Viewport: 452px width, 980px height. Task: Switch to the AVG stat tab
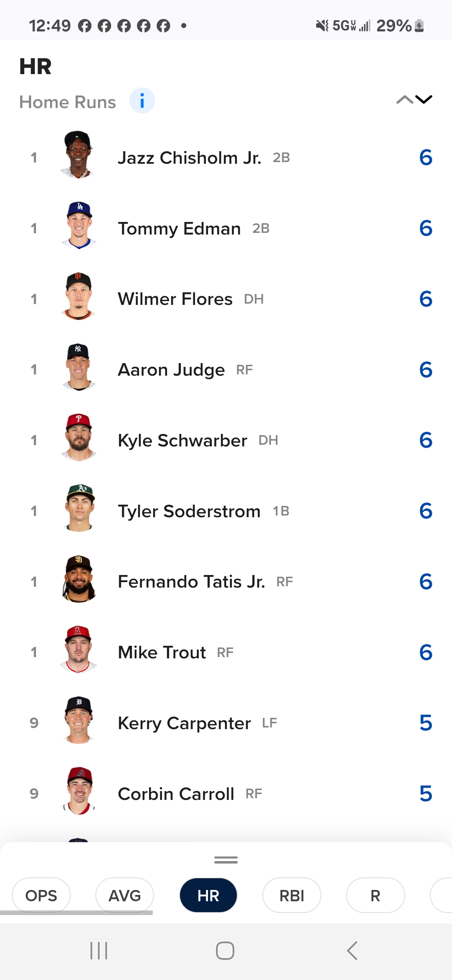point(125,895)
